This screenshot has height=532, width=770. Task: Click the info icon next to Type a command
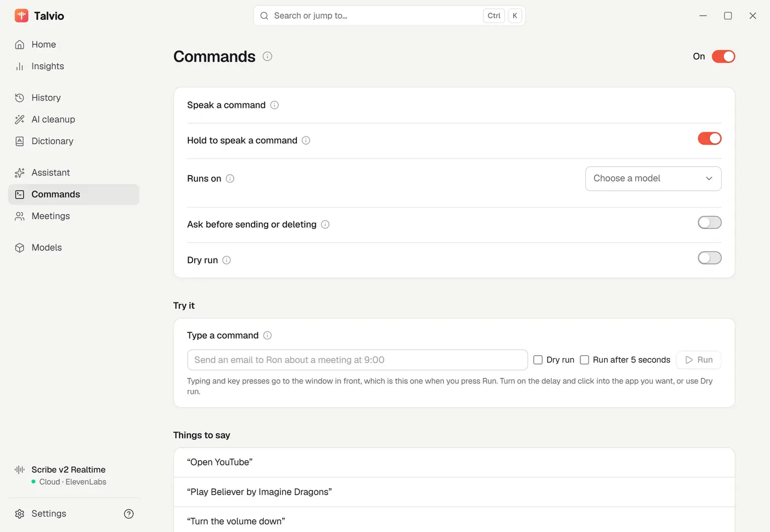pyautogui.click(x=267, y=336)
